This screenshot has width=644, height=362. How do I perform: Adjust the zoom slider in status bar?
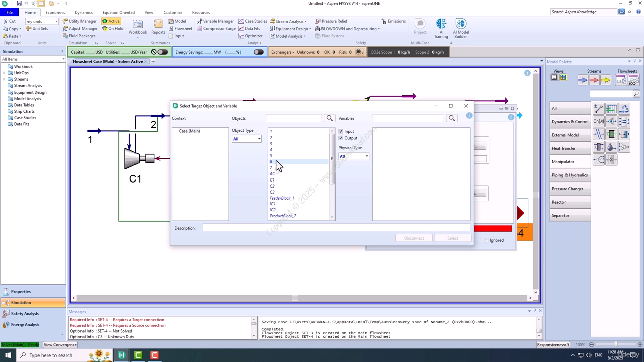tap(615, 345)
